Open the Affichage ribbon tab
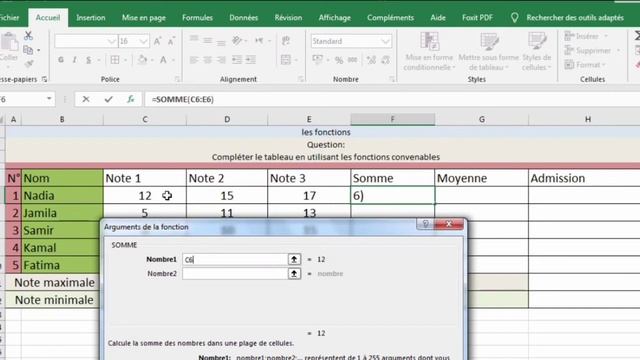Screen dimensions: 640x360 tap(334, 18)
